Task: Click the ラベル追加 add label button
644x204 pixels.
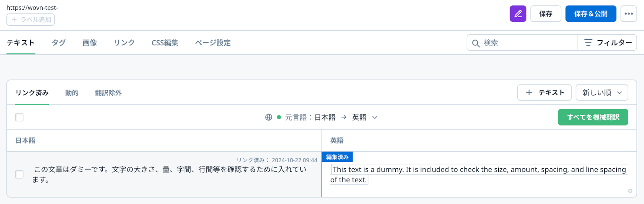Action: (31, 20)
